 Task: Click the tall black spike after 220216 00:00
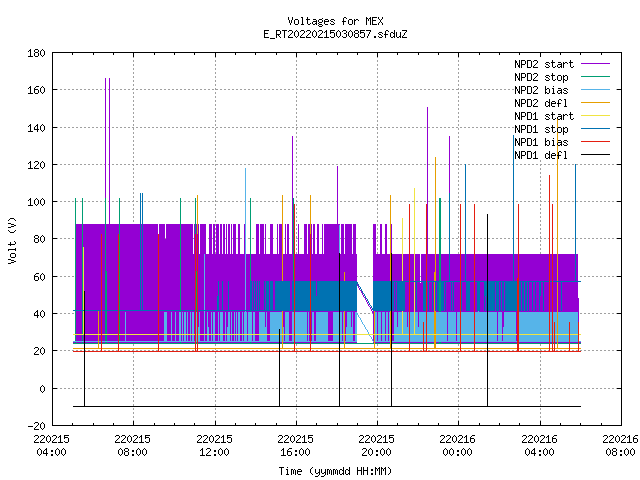click(x=487, y=310)
